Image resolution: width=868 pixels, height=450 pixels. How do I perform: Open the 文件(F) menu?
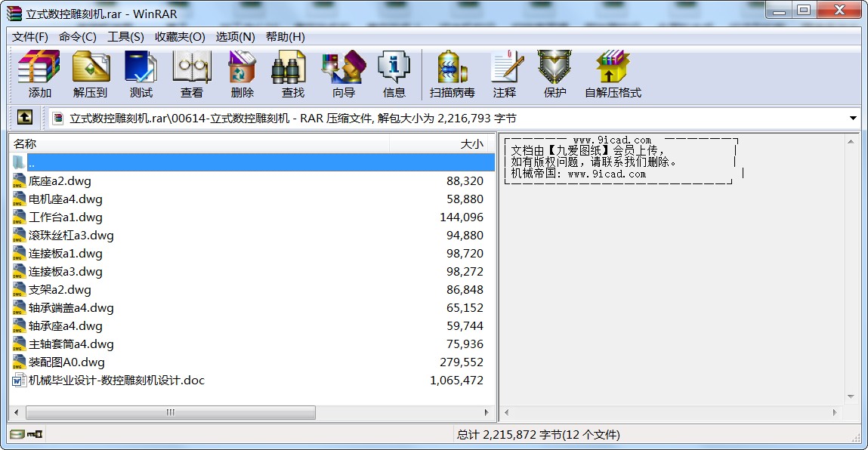pyautogui.click(x=30, y=36)
